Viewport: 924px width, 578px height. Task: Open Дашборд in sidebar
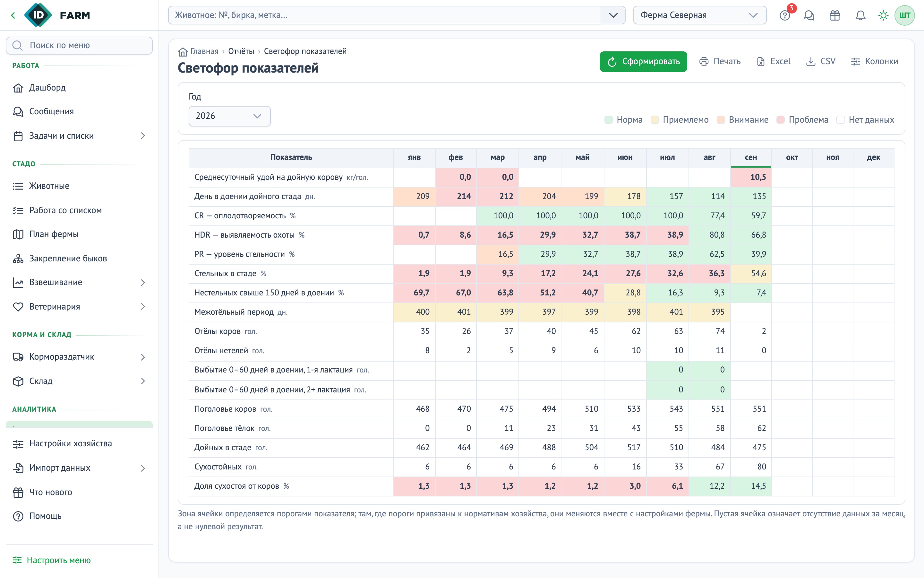click(x=80, y=88)
